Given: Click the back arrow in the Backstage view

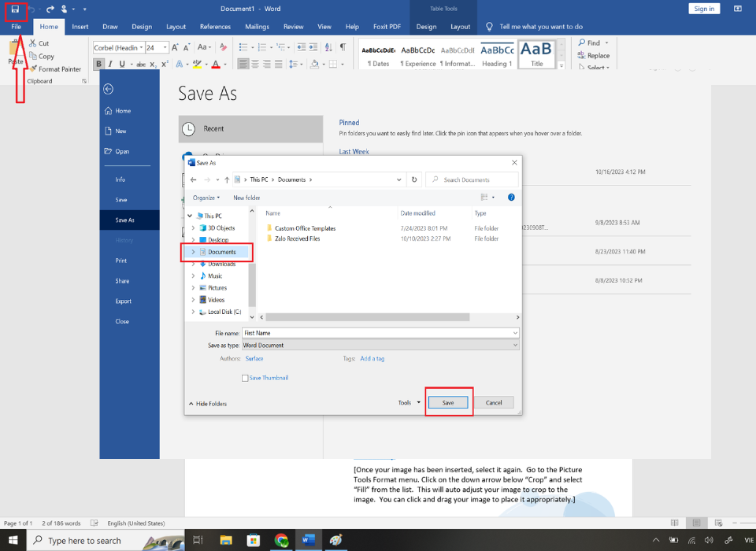Looking at the screenshot, I should click(109, 89).
